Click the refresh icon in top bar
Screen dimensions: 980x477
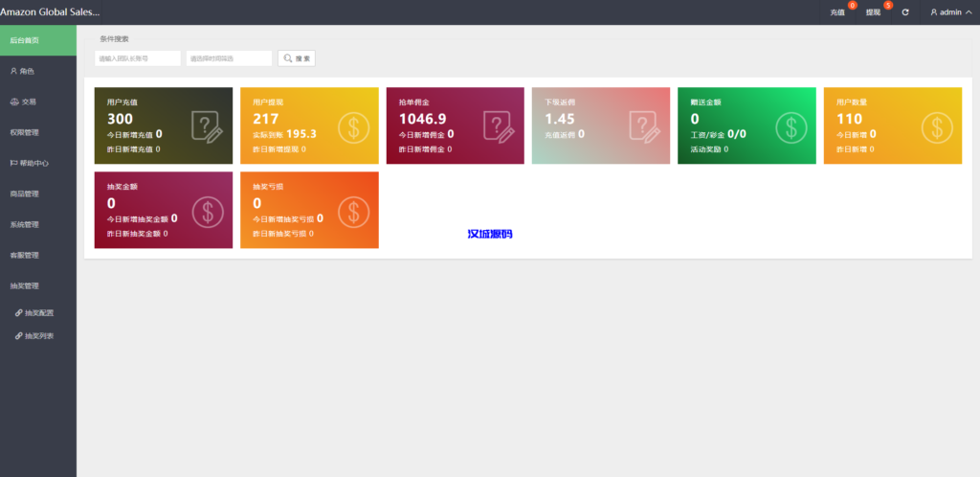(905, 12)
